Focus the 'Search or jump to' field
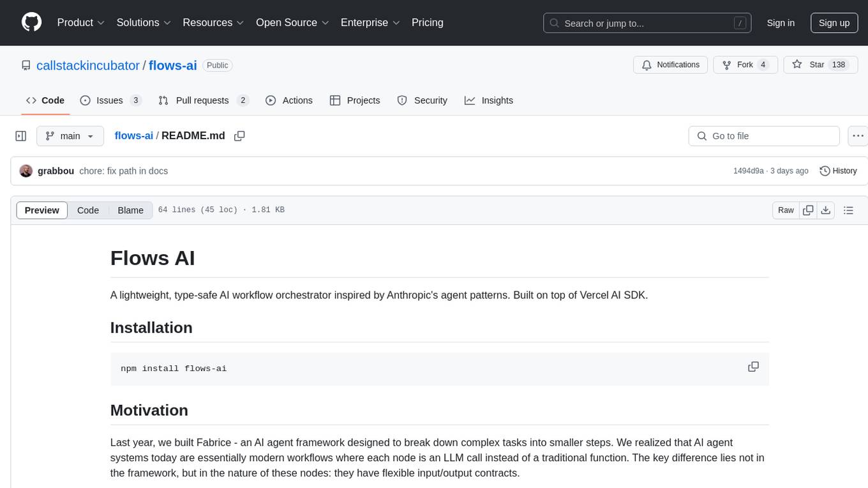This screenshot has height=488, width=868. 648,23
